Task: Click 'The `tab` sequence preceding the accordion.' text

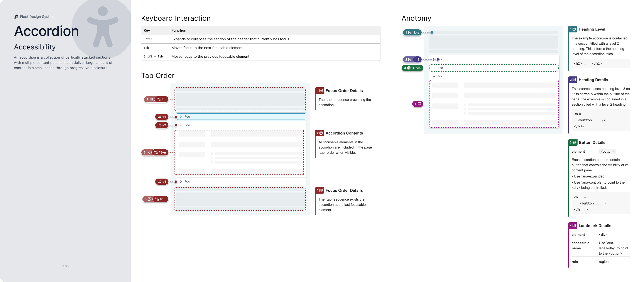Action: 345,103
